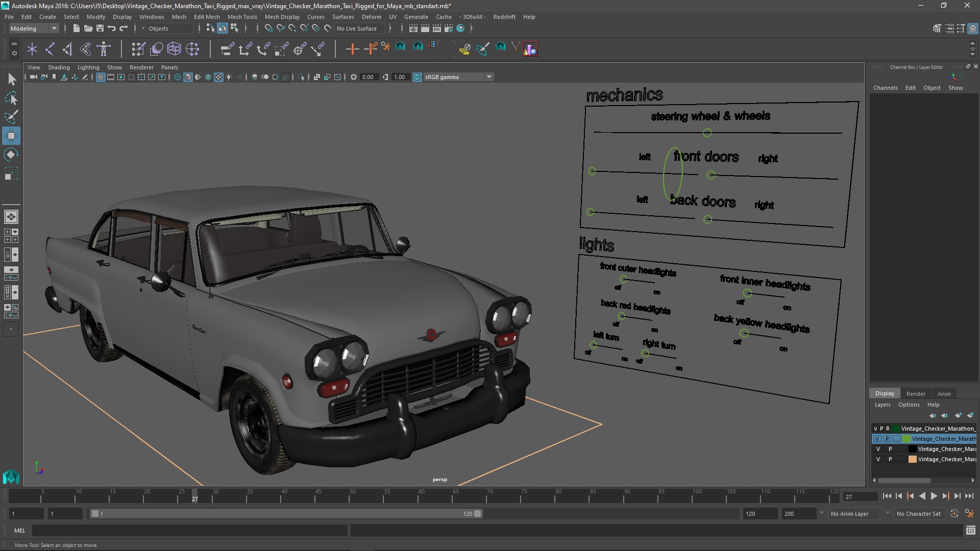Screen dimensions: 980x551
Task: Open the Modeling menu set dropdown
Action: 33,29
